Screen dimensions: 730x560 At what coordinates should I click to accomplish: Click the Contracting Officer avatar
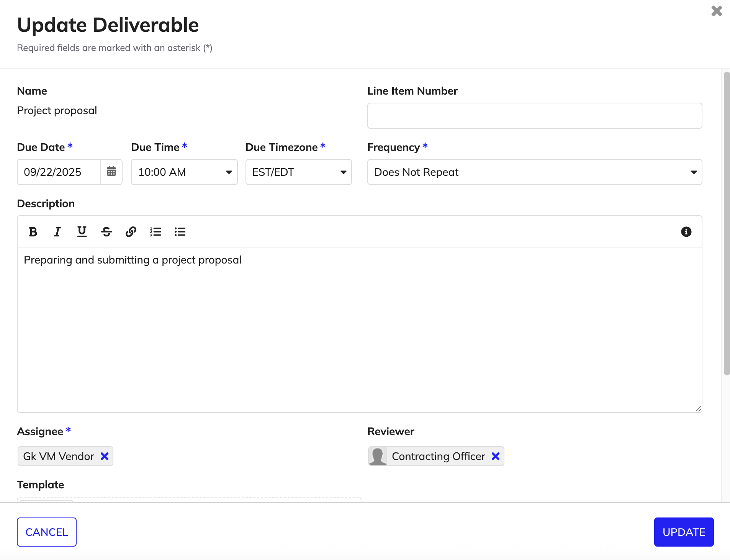(378, 456)
